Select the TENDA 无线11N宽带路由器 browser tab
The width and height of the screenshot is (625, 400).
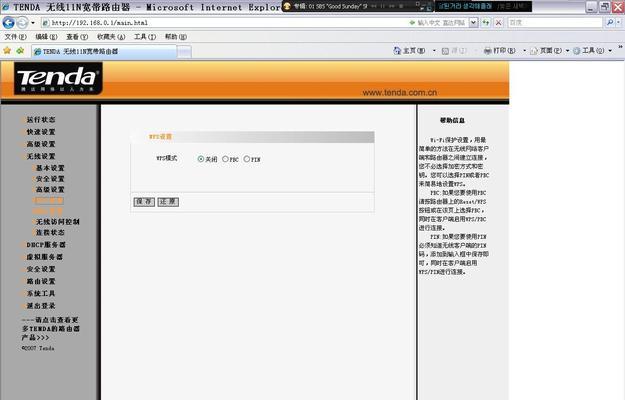point(104,51)
